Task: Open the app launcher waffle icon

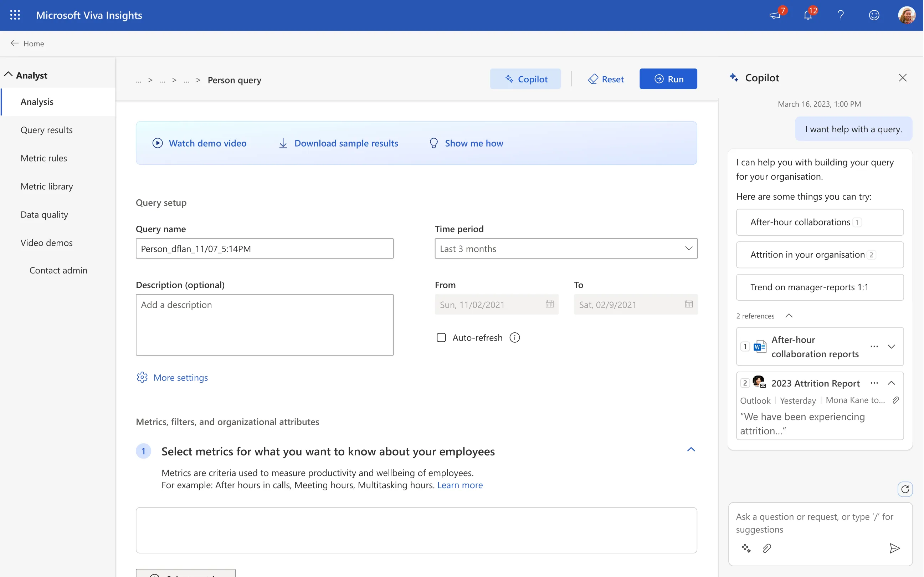Action: coord(15,15)
